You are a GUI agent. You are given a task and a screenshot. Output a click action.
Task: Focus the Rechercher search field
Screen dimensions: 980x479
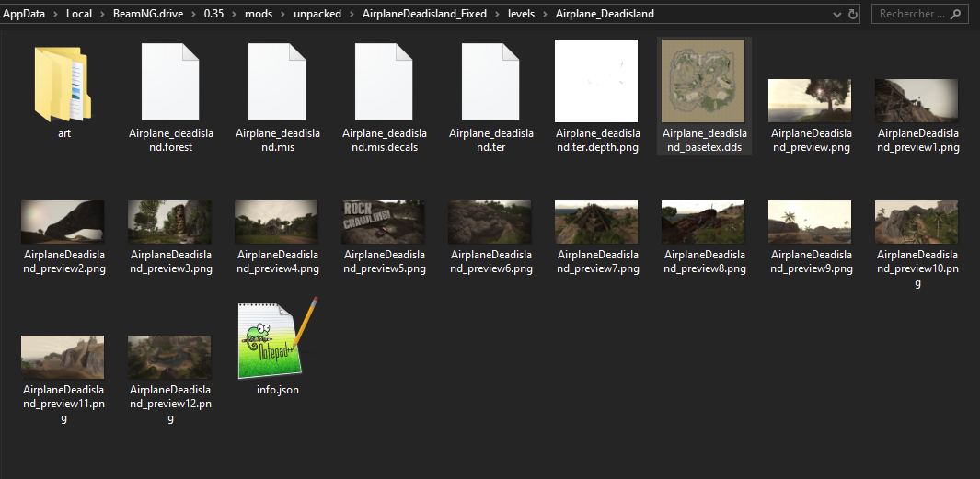click(919, 14)
